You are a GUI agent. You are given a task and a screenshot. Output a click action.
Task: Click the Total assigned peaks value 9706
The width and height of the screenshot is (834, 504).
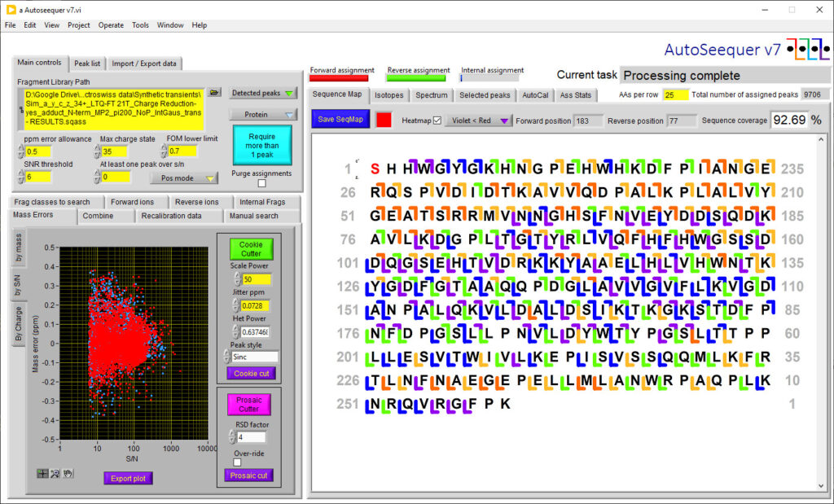814,94
